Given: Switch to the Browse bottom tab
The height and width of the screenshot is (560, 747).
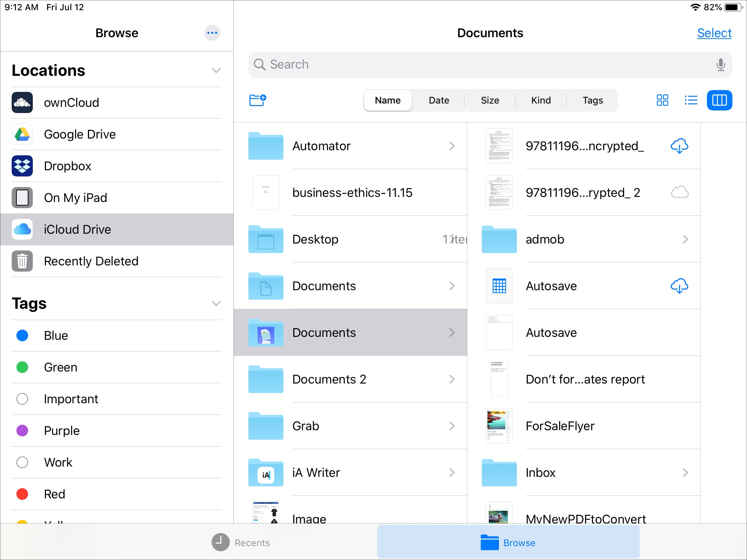Looking at the screenshot, I should tap(508, 542).
